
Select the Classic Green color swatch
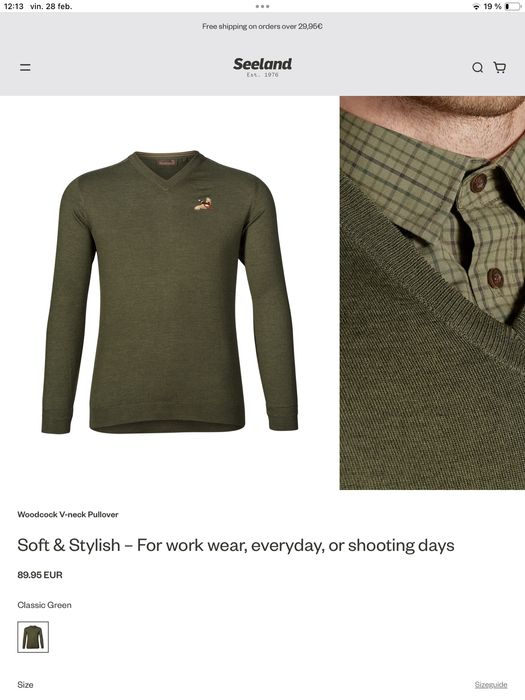(33, 637)
